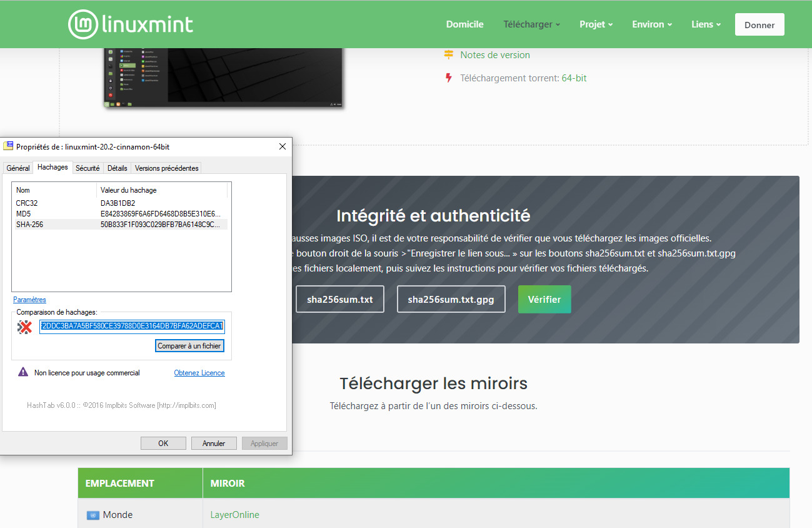Click the 64-bit torrent download link
Image resolution: width=812 pixels, height=528 pixels.
[574, 78]
